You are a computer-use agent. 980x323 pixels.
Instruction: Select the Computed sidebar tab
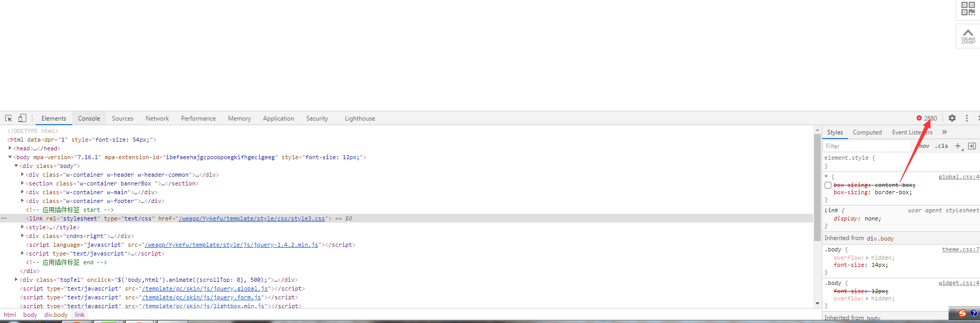point(867,132)
